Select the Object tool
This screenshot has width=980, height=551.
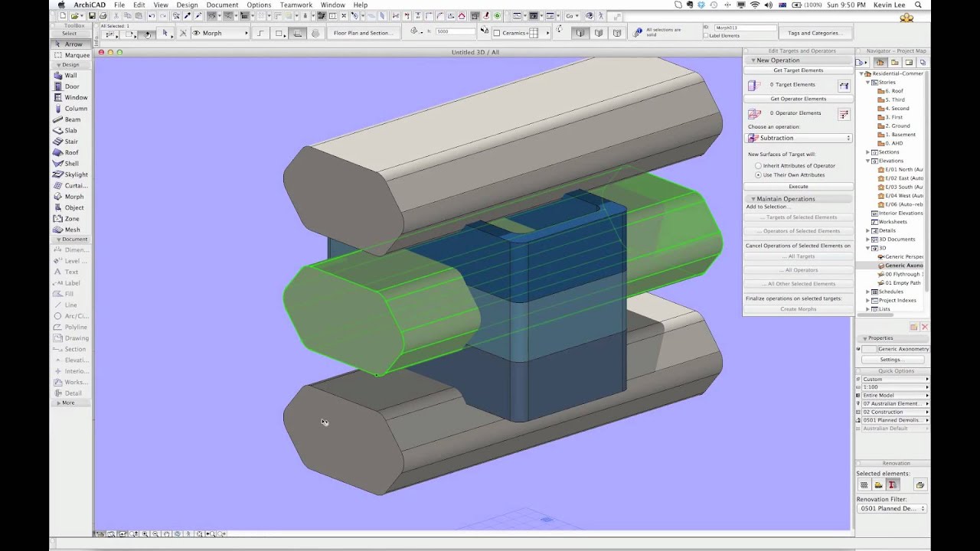pos(70,207)
